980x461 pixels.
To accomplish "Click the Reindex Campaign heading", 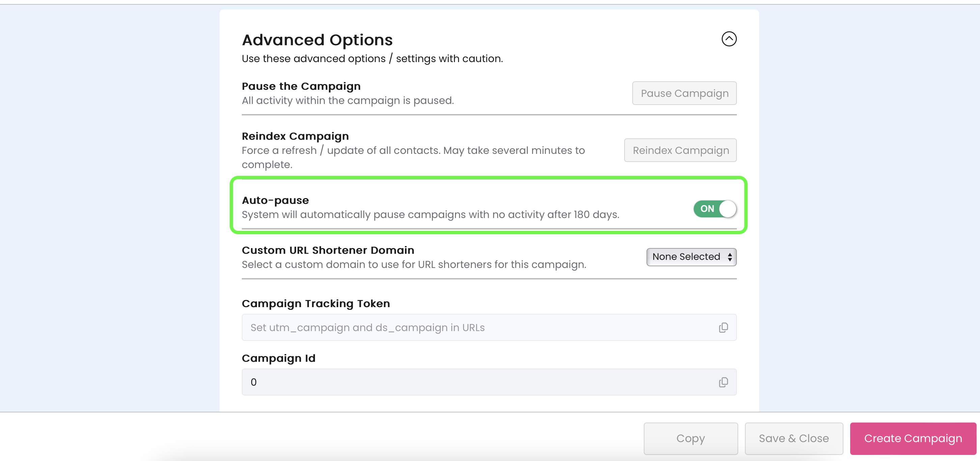I will pyautogui.click(x=295, y=136).
